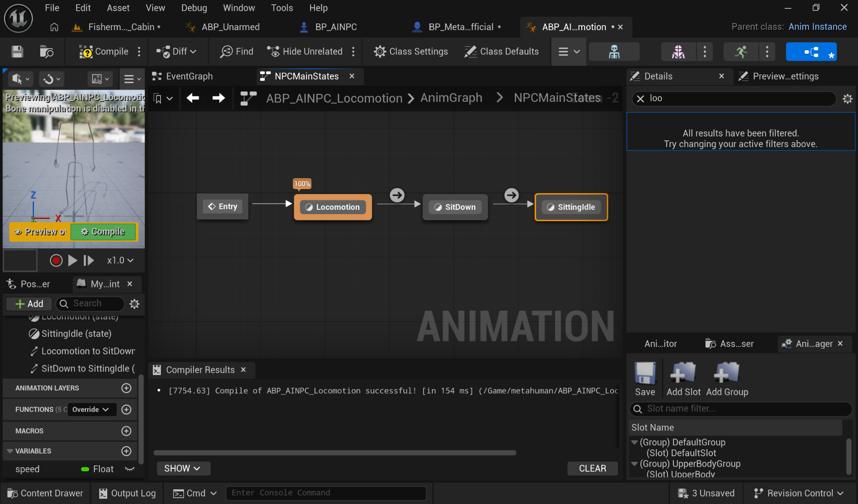Viewport: 858px width, 504px height.
Task: Click Add Group icon
Action: [727, 379]
